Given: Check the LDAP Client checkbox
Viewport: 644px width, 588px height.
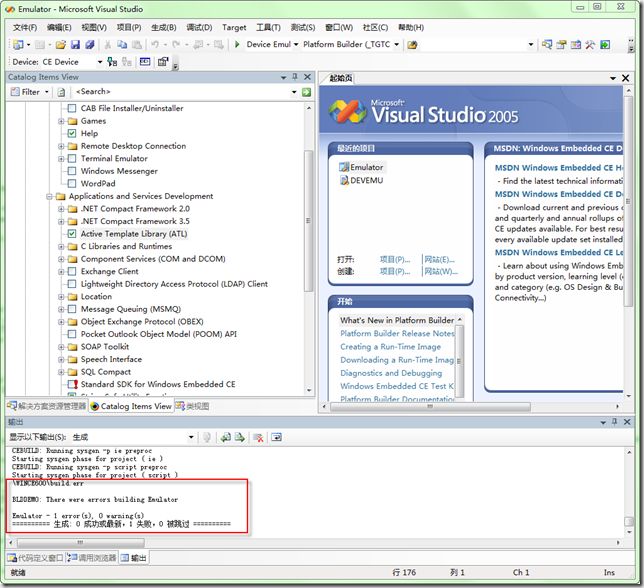Looking at the screenshot, I should pyautogui.click(x=72, y=284).
